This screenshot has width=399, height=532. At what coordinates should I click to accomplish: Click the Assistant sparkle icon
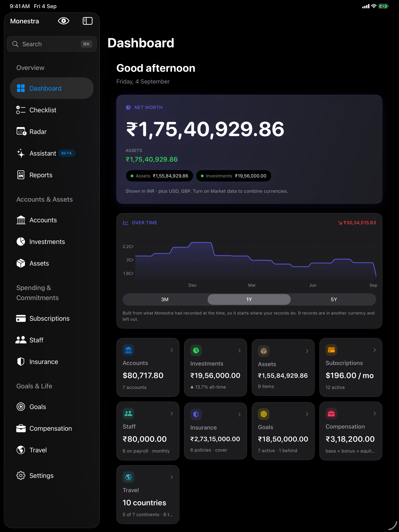[21, 153]
